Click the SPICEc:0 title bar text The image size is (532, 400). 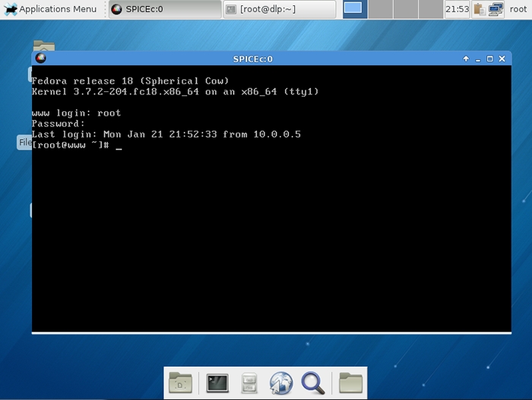[x=252, y=59]
